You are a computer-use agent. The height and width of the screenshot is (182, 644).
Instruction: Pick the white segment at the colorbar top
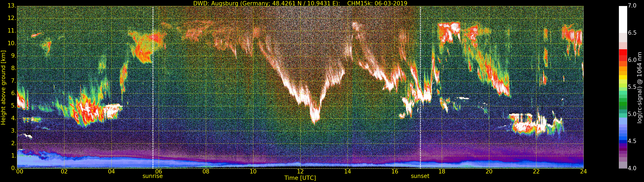(623, 20)
